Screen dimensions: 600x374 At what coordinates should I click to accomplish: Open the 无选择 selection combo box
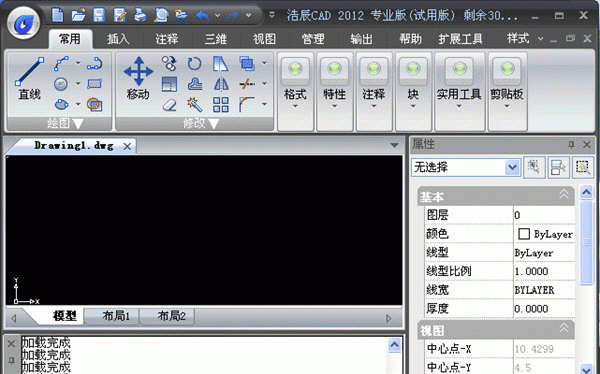click(x=466, y=167)
